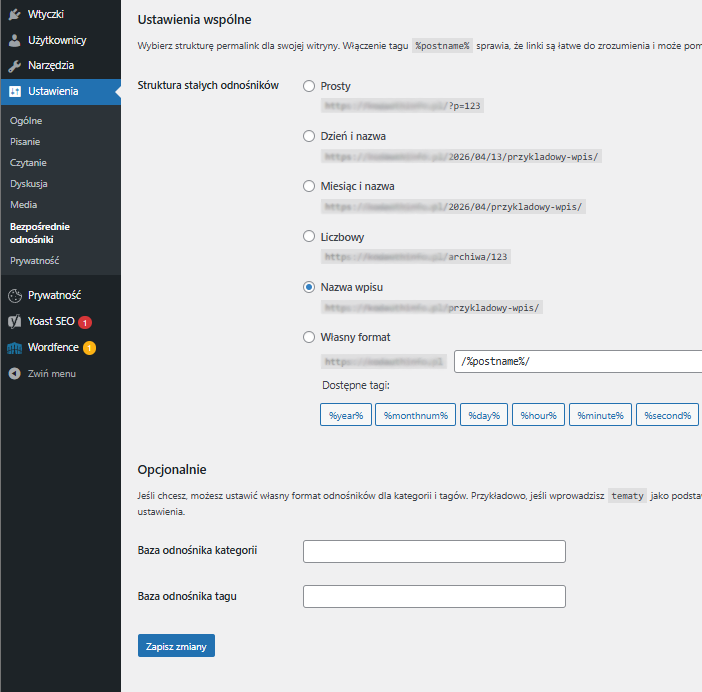The image size is (702, 692).
Task: Open Czytanie settings submenu item
Action: tap(28, 163)
